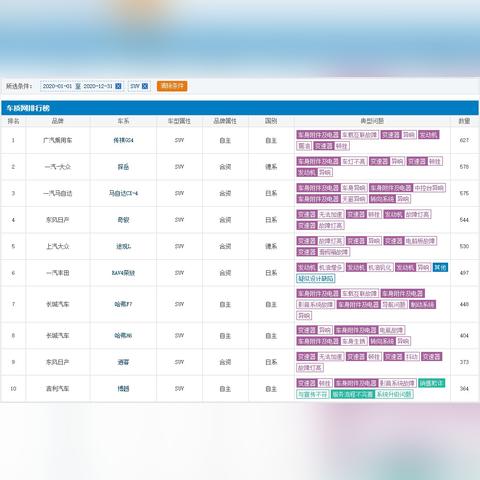Open the 途观L model link
Image resolution: width=480 pixels, height=480 pixels.
point(123,246)
